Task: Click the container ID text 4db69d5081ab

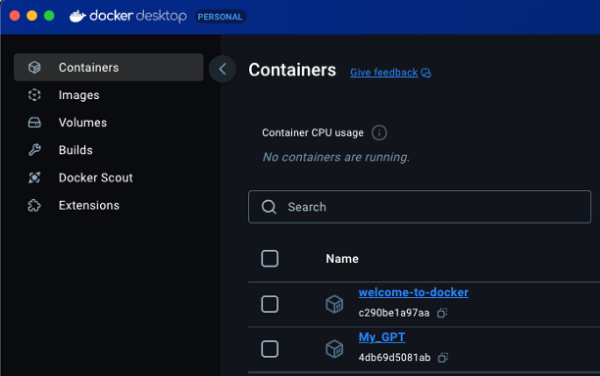Action: (x=394, y=358)
